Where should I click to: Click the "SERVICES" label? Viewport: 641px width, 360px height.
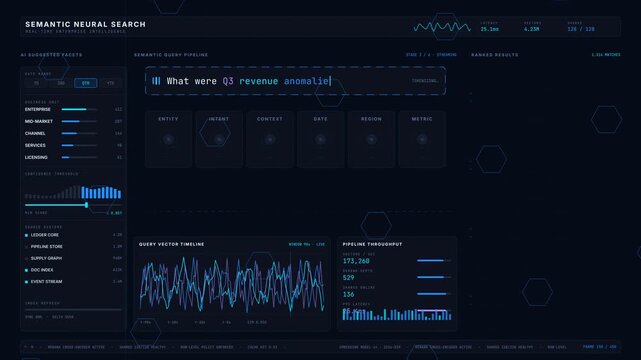(35, 145)
